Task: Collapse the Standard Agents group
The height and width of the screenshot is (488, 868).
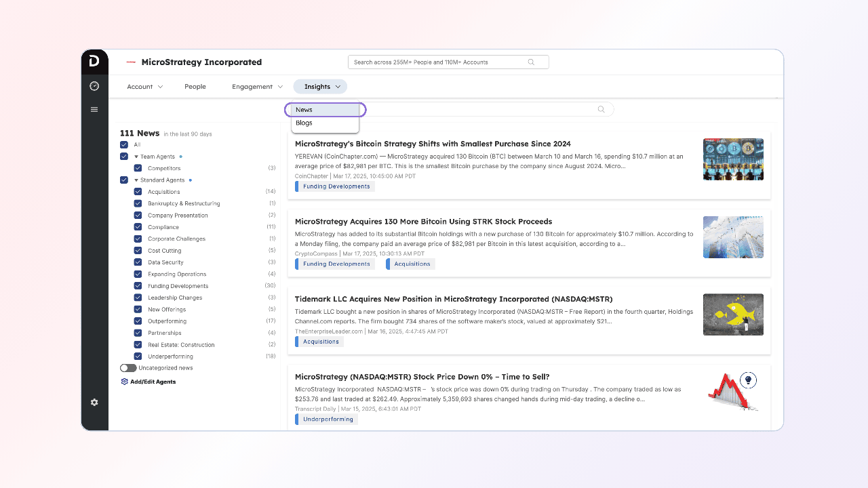Action: coord(136,180)
